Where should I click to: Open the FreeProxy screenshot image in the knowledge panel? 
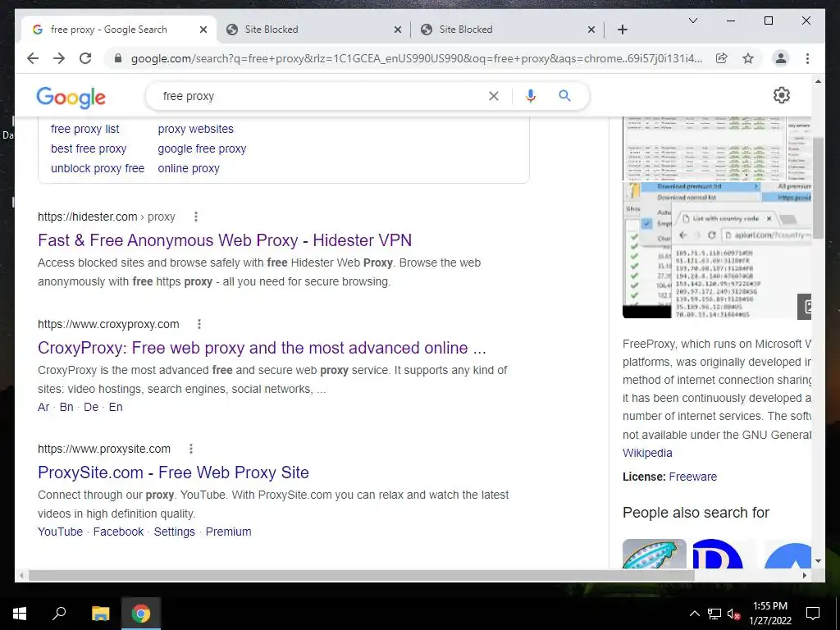point(717,250)
